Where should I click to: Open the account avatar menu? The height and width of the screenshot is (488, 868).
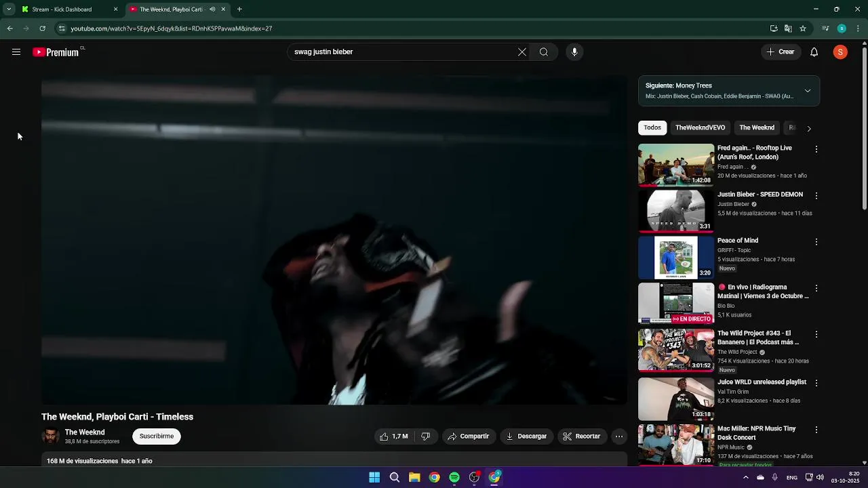[x=840, y=52]
